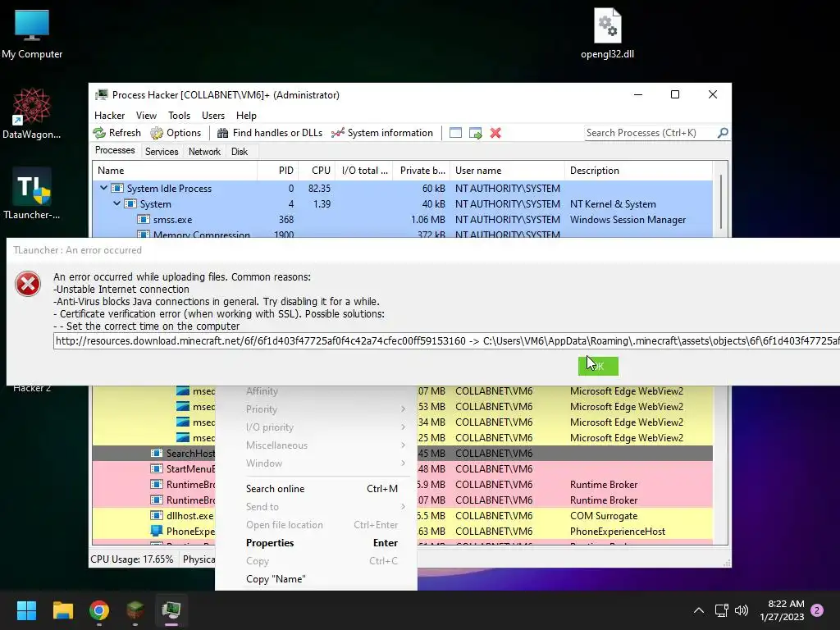Collapse System Idle Process tree node

(x=103, y=188)
